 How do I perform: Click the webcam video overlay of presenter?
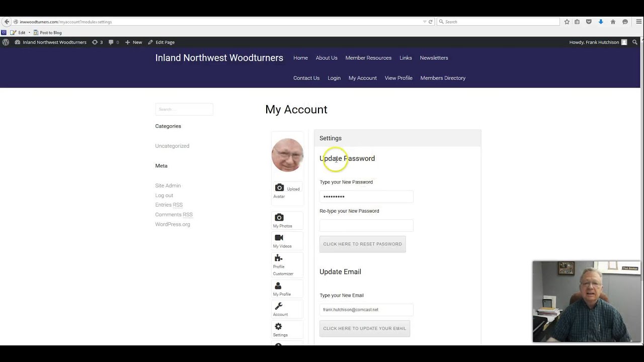tap(587, 301)
